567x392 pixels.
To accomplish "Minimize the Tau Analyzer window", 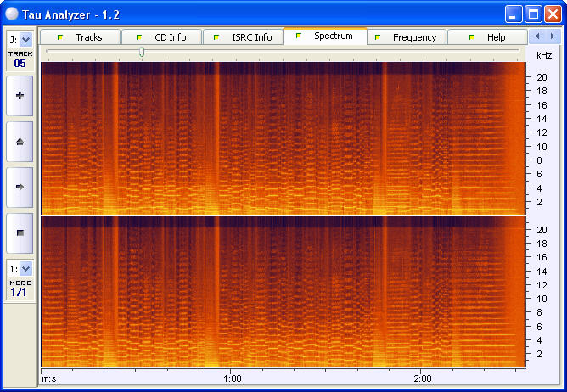I will [514, 14].
